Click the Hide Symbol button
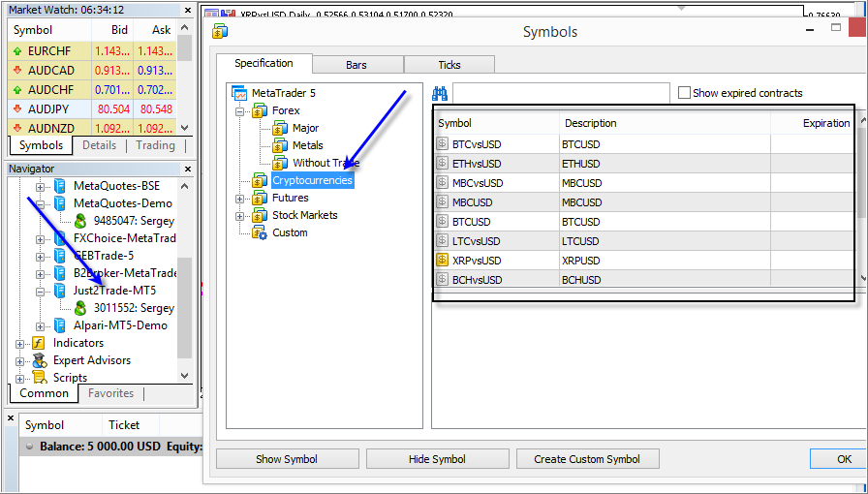 tap(437, 459)
